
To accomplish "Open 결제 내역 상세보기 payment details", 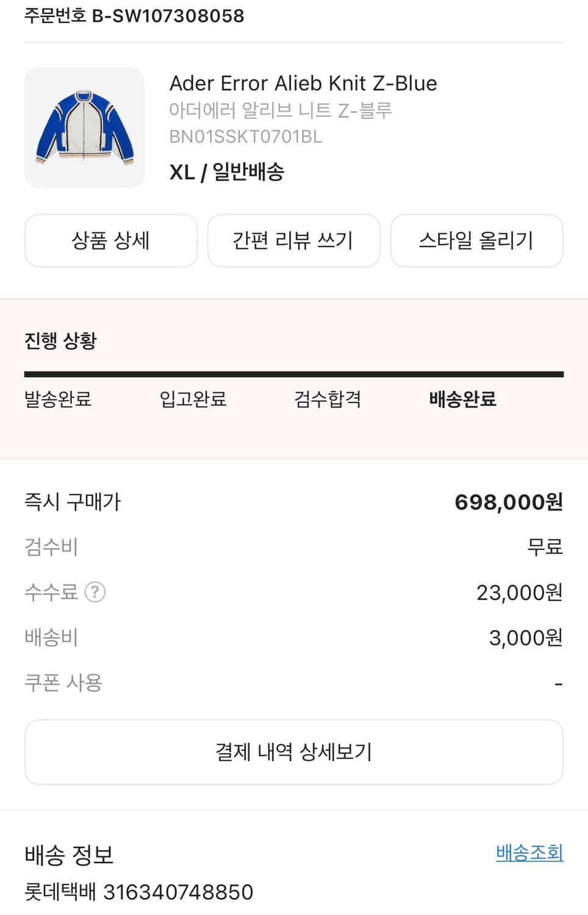I will pyautogui.click(x=293, y=752).
